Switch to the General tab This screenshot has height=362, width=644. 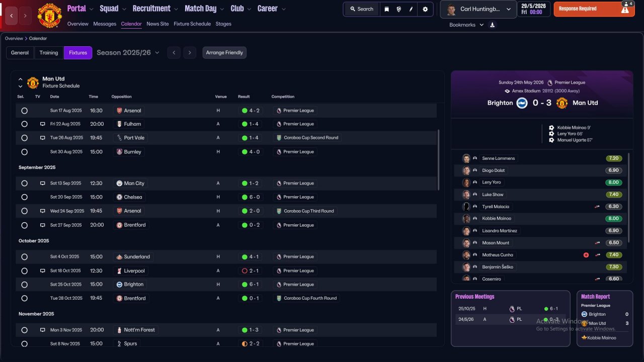click(x=20, y=53)
